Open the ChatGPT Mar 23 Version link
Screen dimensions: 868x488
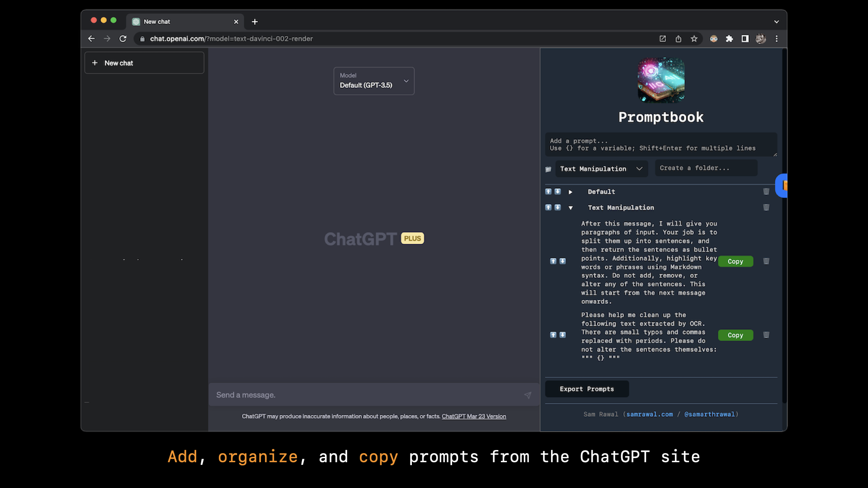tap(474, 416)
